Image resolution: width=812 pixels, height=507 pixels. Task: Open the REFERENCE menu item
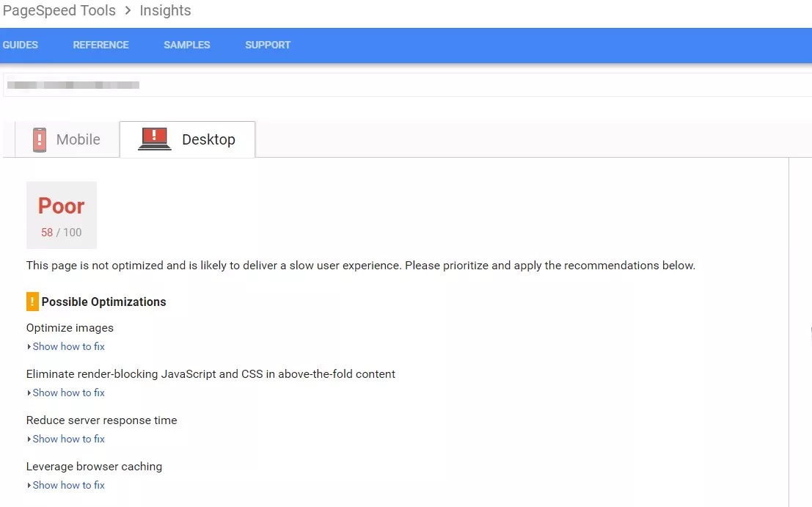click(101, 45)
